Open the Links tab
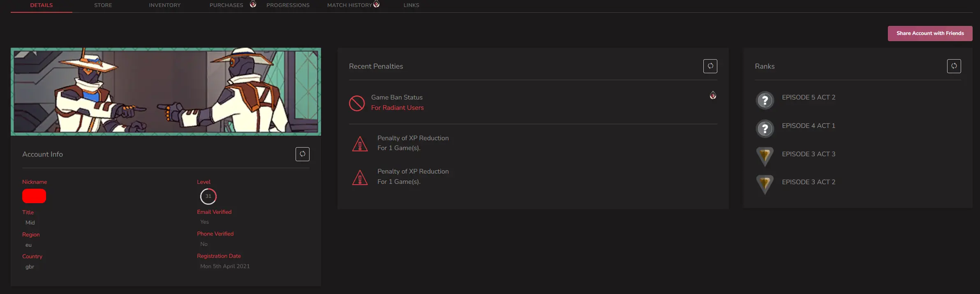Viewport: 980px width, 294px height. [411, 5]
